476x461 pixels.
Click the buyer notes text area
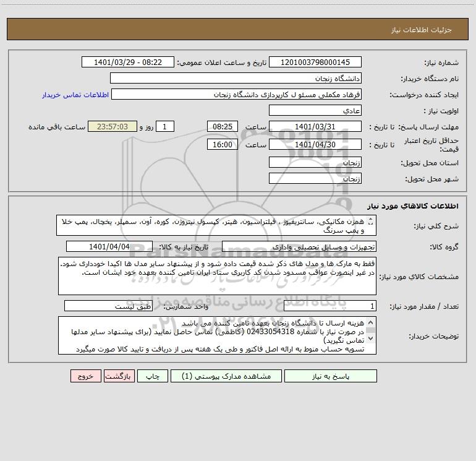coord(217,335)
